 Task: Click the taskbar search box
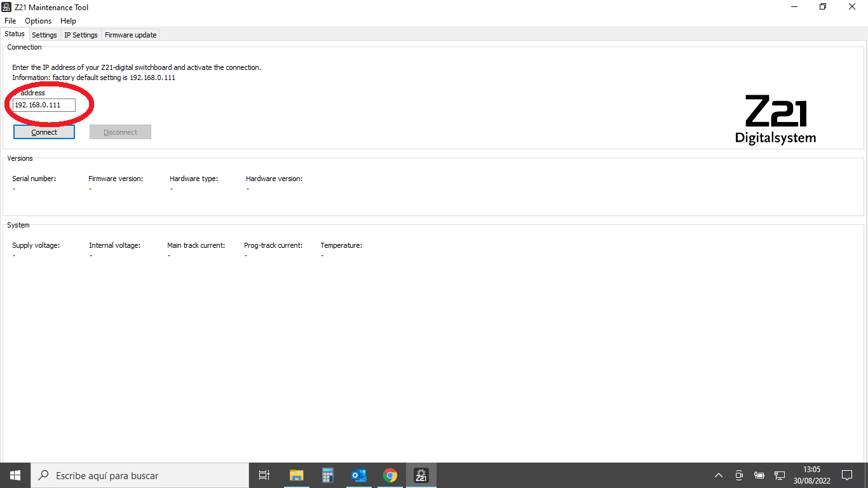(140, 475)
